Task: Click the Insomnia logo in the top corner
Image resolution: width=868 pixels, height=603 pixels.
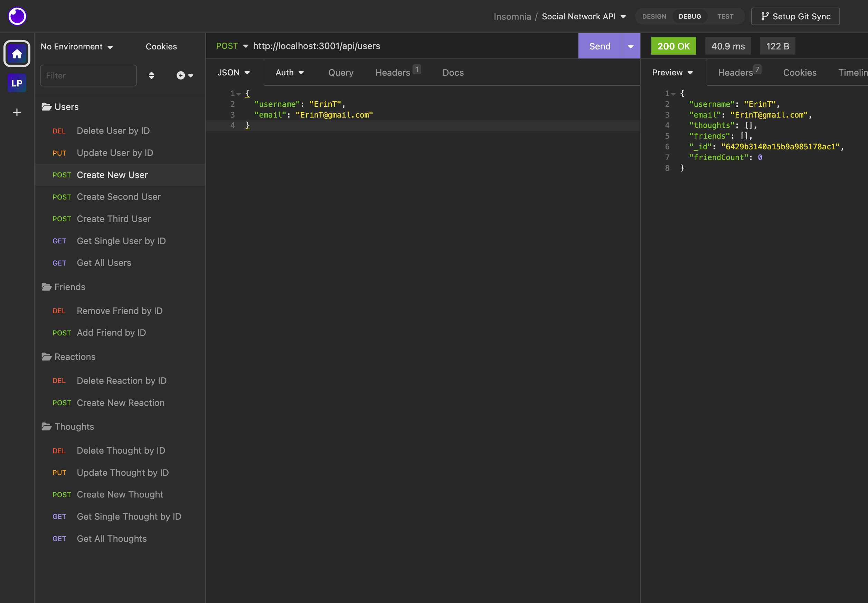Action: 17,16
